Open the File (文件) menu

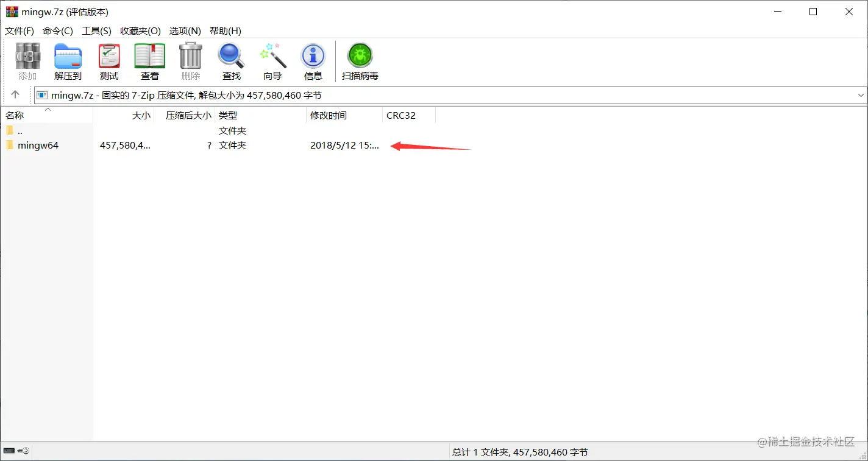tap(20, 30)
